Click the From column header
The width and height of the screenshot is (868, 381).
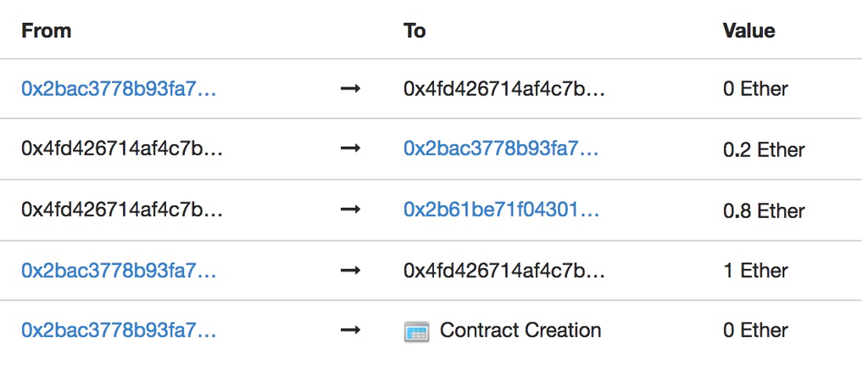(46, 31)
